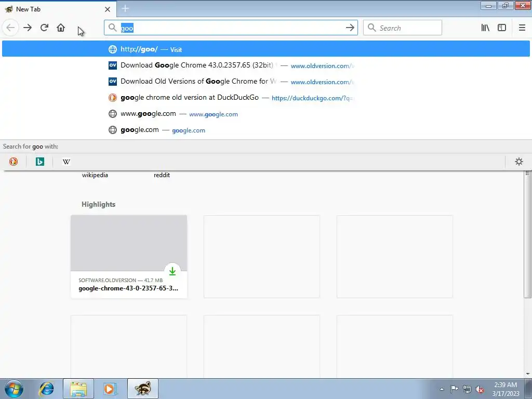Open network icon in system tray
The image size is (532, 399).
tap(467, 389)
